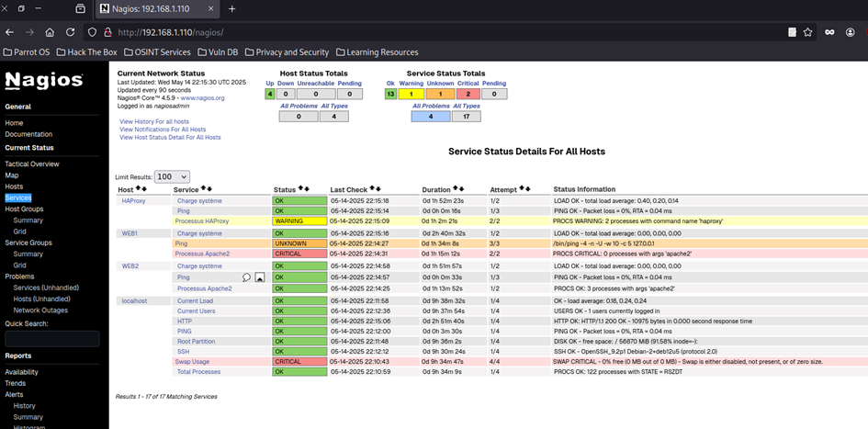
Task: Click the HAProxy host link
Action: tap(134, 200)
